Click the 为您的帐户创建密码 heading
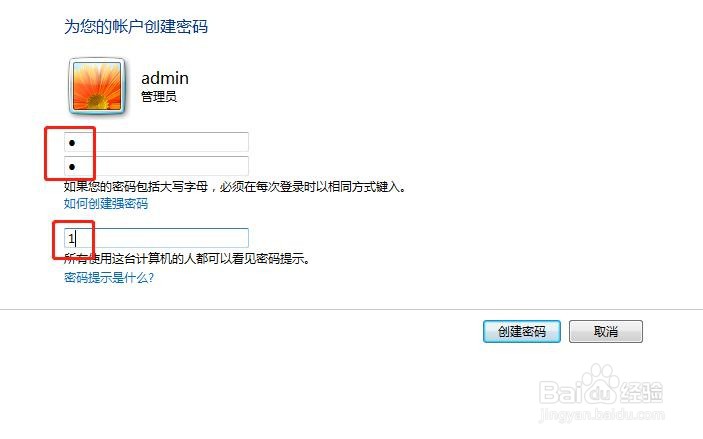 (136, 26)
